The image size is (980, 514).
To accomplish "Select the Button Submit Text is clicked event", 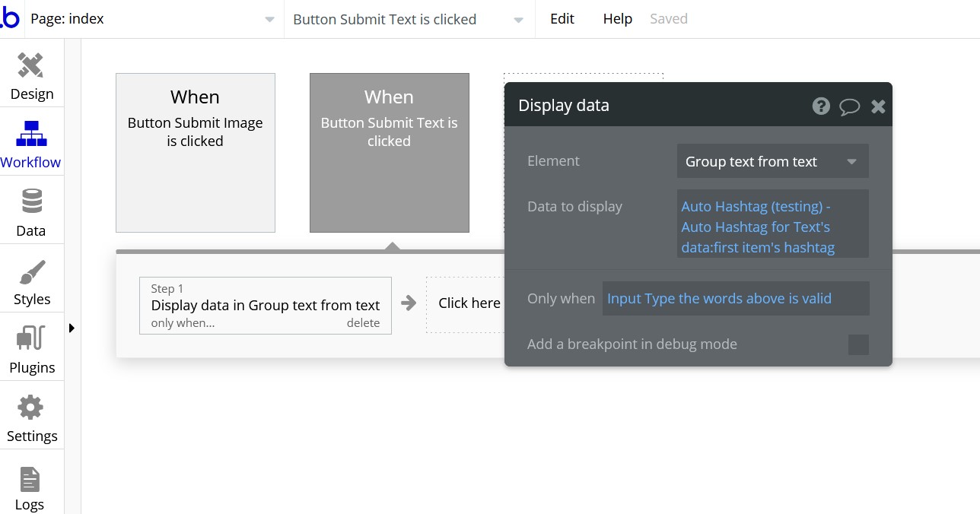I will point(390,153).
